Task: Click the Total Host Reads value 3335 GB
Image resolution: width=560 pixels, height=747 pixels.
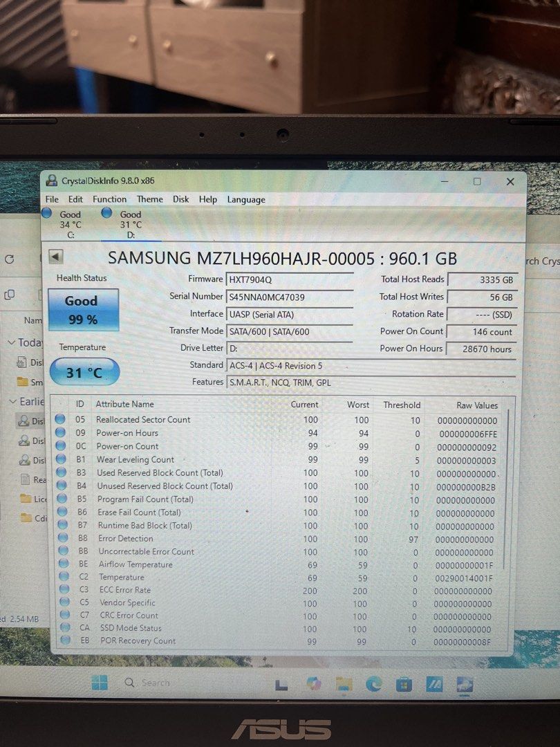Action: click(483, 279)
